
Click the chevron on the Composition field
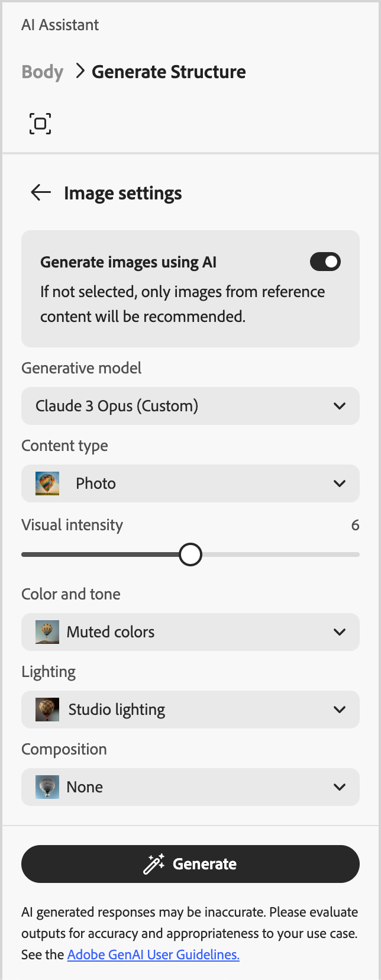point(340,787)
